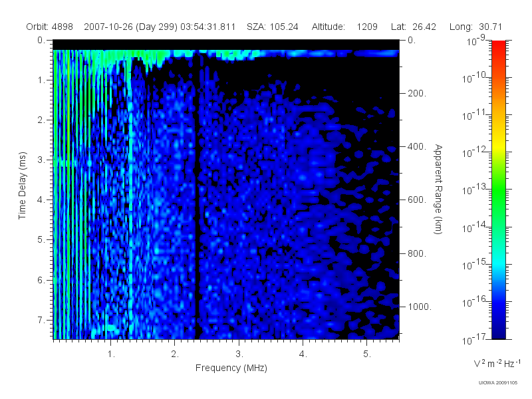532x399 pixels.
Task: Select the date text 2007-10-26 (Day 299)
Action: tap(130, 27)
